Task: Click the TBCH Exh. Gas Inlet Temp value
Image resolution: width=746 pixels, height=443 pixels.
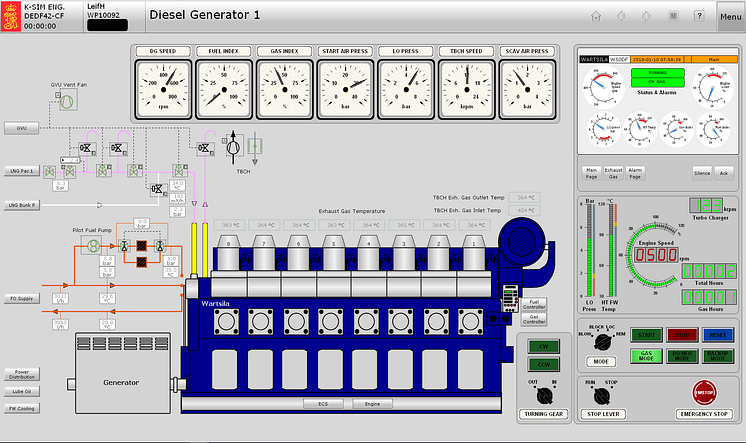Action: [x=525, y=210]
